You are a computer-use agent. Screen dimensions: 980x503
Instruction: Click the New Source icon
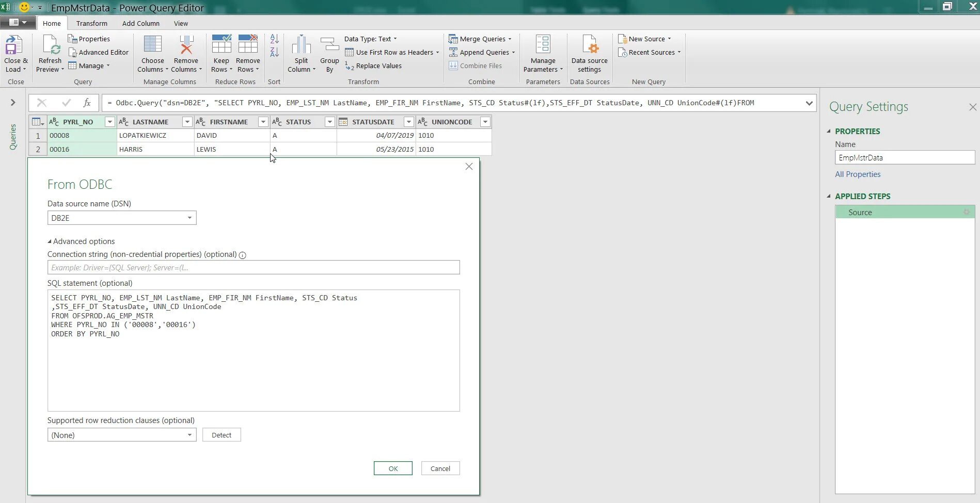(623, 39)
